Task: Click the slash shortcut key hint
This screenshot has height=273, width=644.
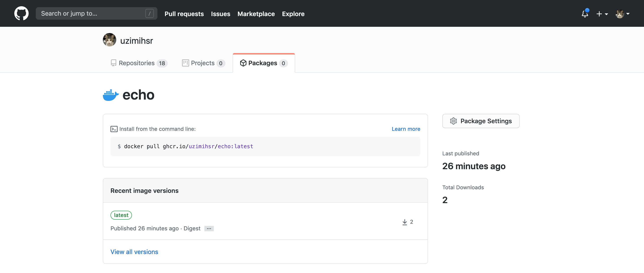Action: pos(150,13)
